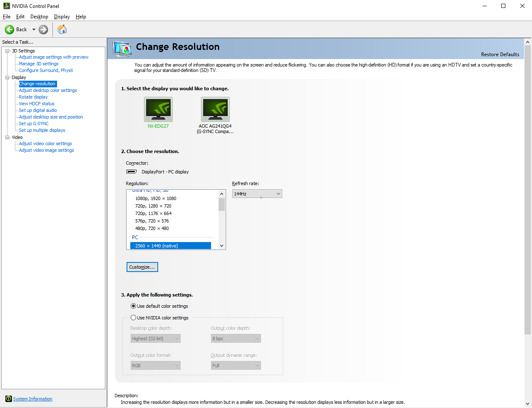The width and height of the screenshot is (532, 408).
Task: Select Use default color settings radio button
Action: (133, 306)
